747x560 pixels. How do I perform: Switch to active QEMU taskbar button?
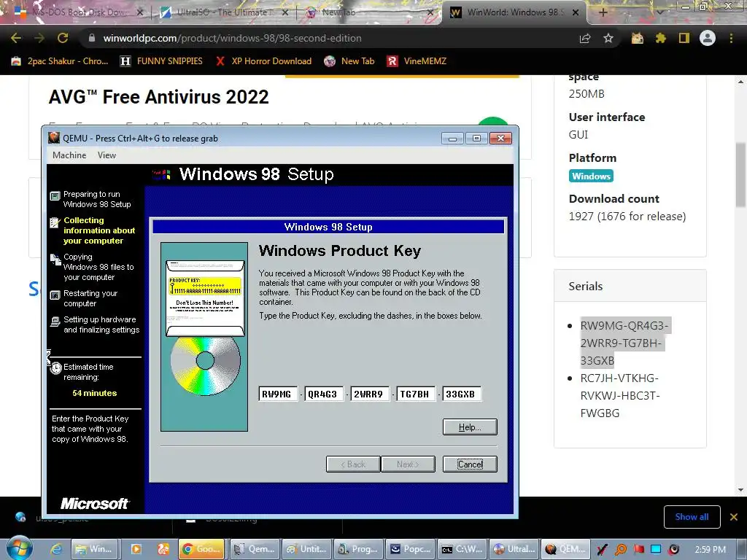coord(565,549)
